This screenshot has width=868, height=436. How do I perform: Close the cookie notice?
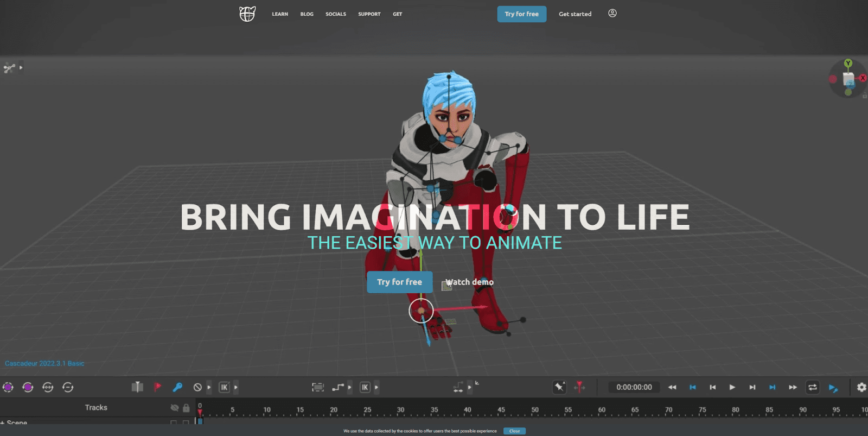[514, 431]
